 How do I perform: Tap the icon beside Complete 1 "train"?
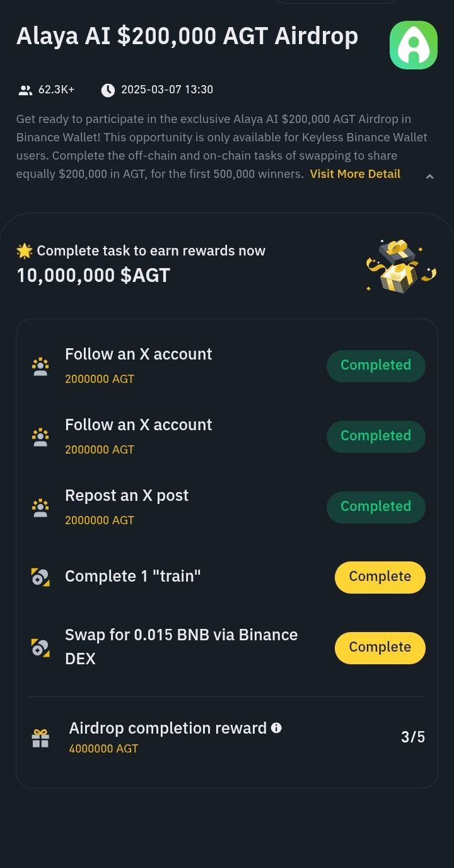click(40, 577)
